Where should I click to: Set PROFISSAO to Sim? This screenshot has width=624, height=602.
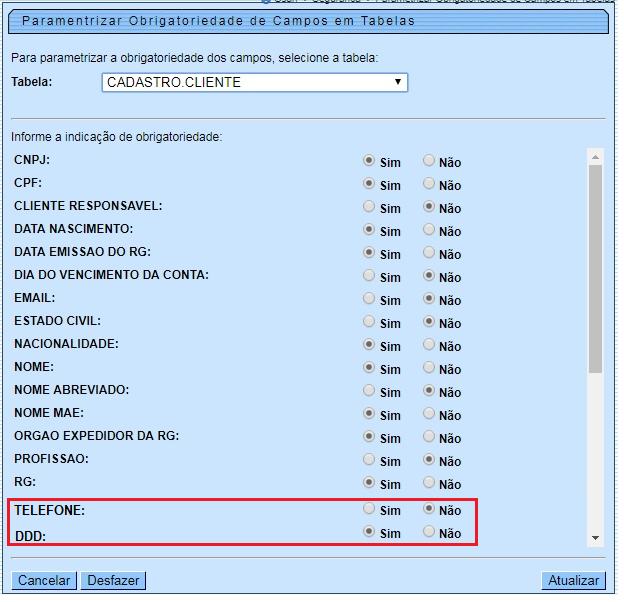(x=369, y=459)
